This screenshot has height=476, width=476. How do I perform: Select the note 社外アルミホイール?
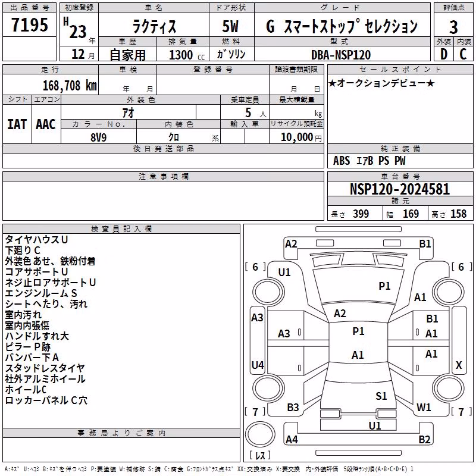click(x=45, y=378)
